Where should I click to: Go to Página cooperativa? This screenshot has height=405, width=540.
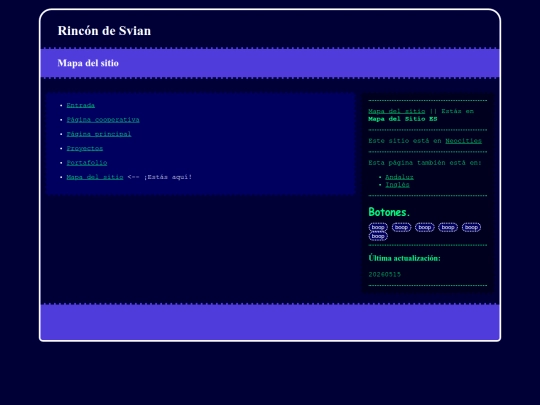[103, 120]
